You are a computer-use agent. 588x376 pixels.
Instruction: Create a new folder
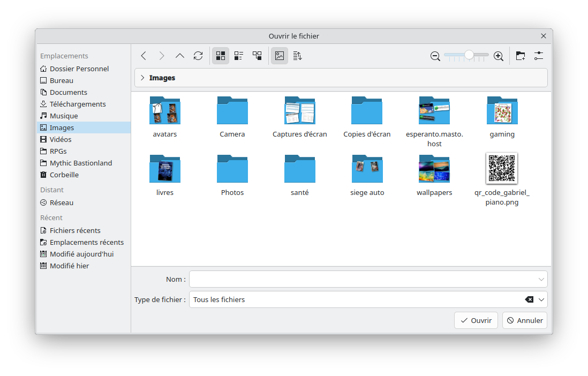click(x=521, y=56)
